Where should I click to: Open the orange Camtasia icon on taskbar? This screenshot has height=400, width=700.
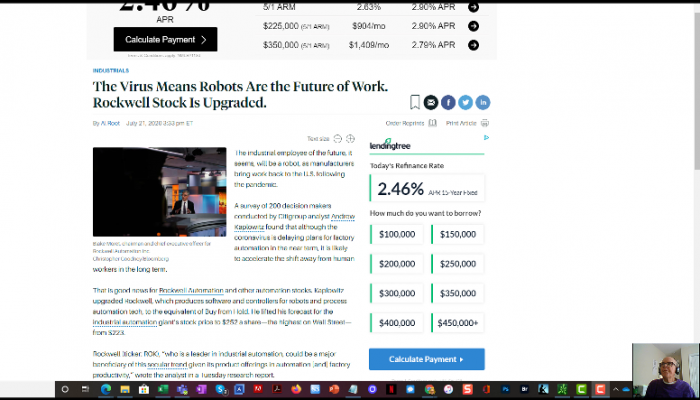(x=601, y=389)
